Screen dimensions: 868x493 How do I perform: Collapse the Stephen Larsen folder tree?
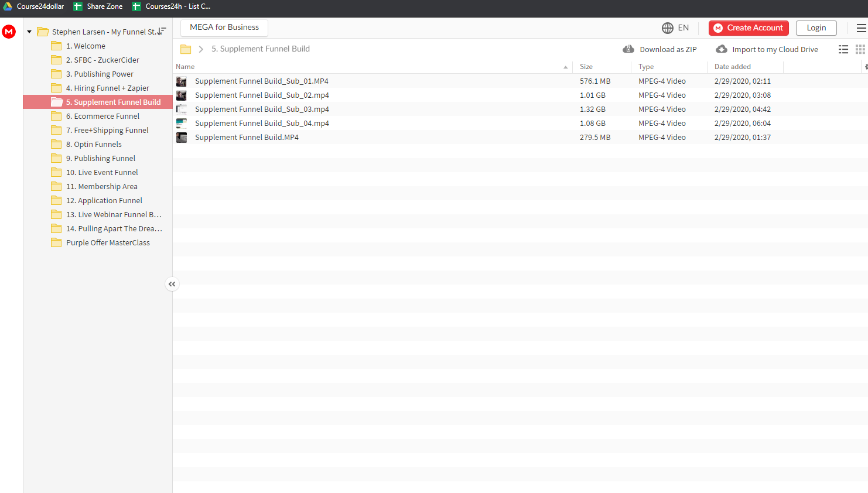[x=29, y=32]
